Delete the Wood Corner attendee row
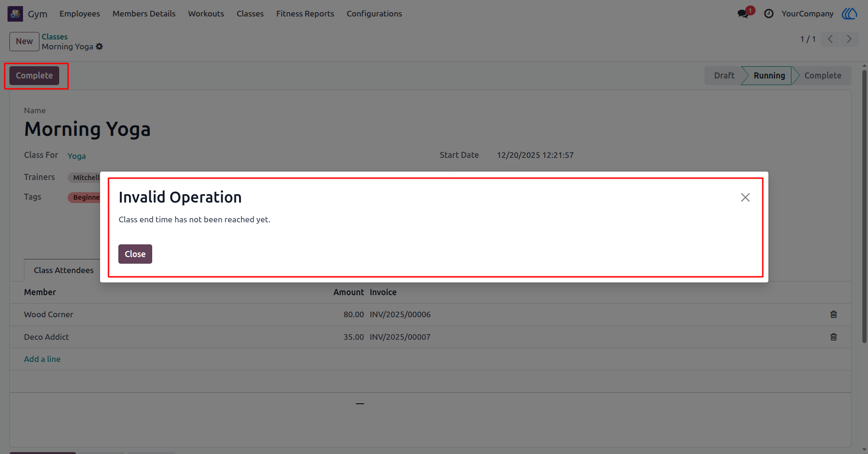 click(x=834, y=314)
